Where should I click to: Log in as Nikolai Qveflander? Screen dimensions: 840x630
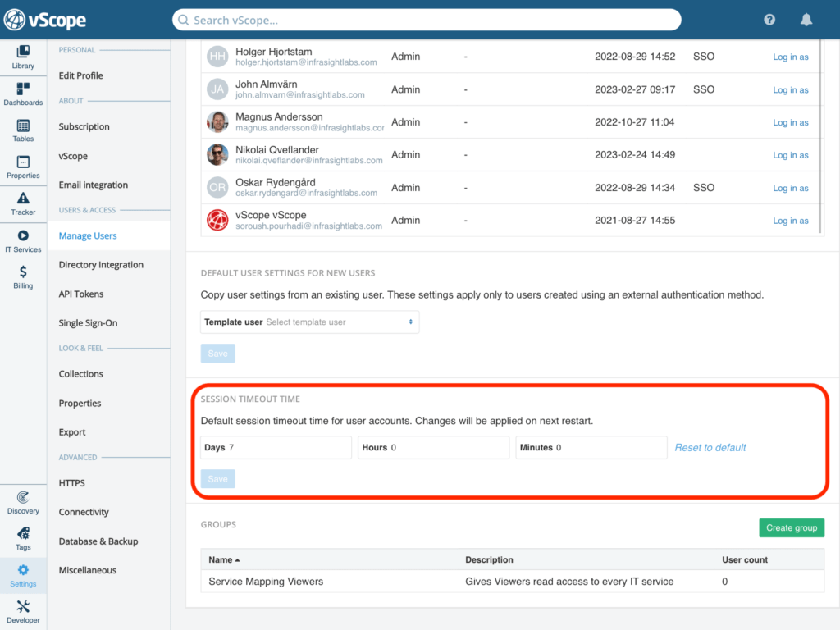coord(791,155)
